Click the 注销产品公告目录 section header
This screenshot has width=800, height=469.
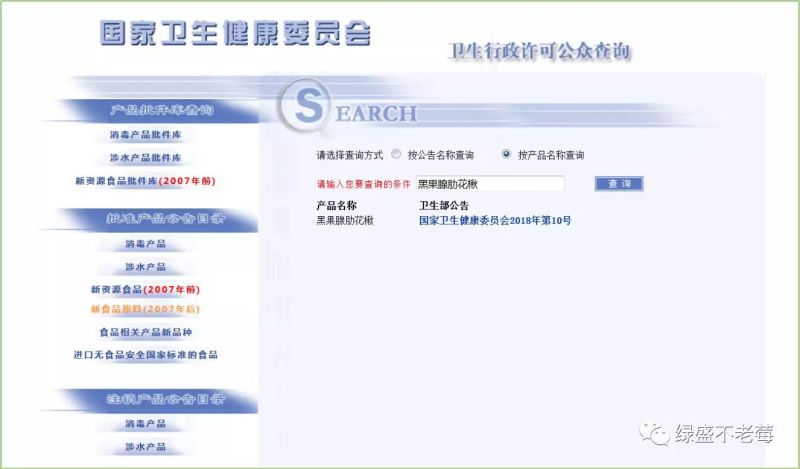coord(164,400)
